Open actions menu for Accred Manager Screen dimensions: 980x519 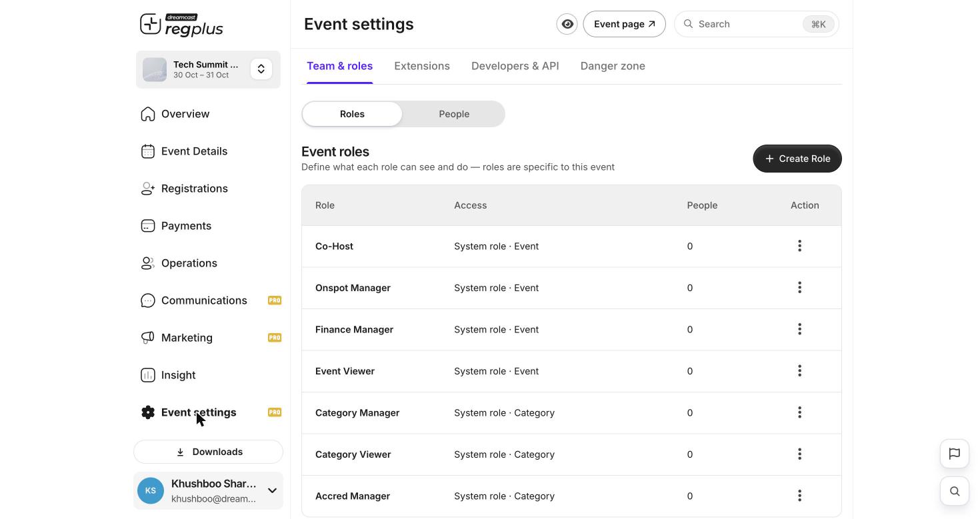point(799,496)
